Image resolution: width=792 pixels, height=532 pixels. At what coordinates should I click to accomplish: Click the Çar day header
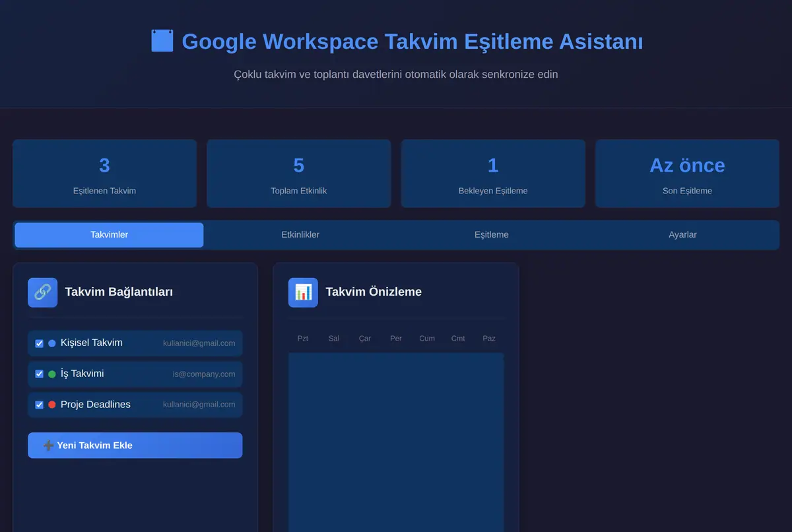tap(365, 339)
